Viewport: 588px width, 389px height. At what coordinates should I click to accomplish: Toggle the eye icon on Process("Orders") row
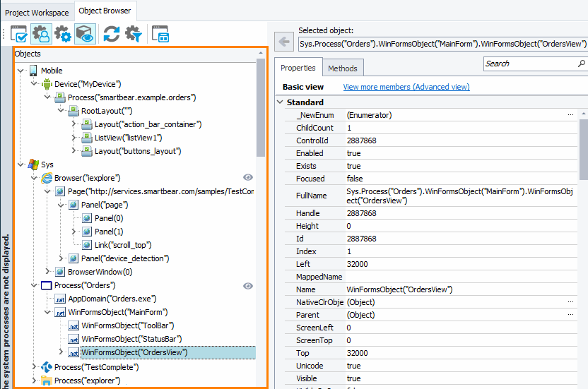[248, 285]
